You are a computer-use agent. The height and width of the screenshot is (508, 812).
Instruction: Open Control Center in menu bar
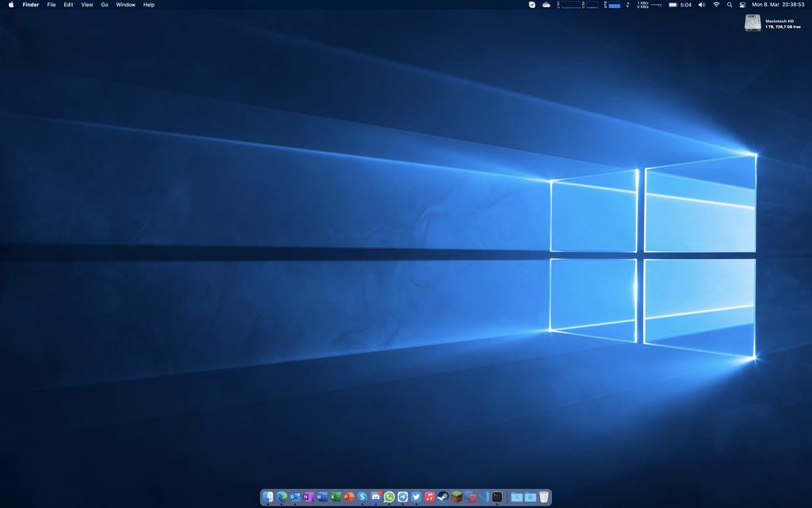[x=742, y=5]
